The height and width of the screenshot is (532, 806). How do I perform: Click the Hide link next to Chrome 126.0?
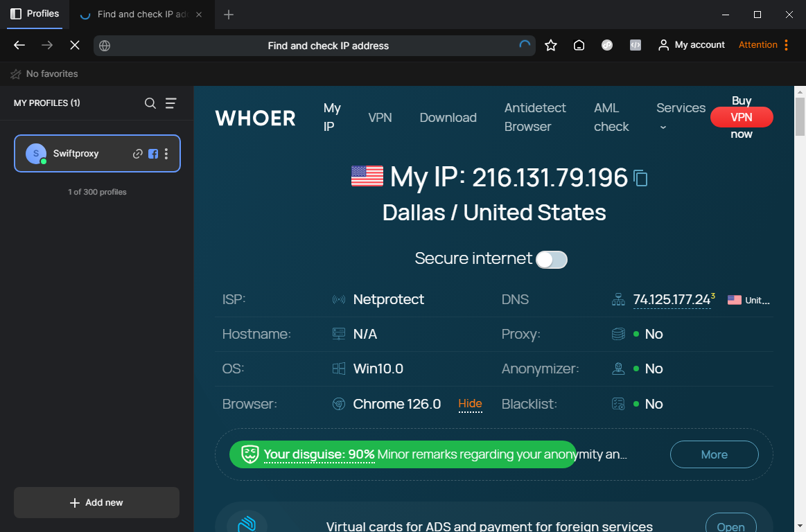click(x=470, y=404)
